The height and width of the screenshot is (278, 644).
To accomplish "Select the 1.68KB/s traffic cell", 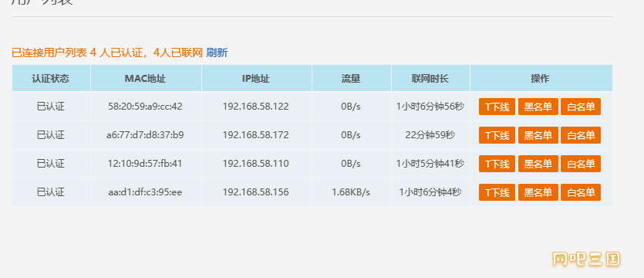I will [x=351, y=192].
